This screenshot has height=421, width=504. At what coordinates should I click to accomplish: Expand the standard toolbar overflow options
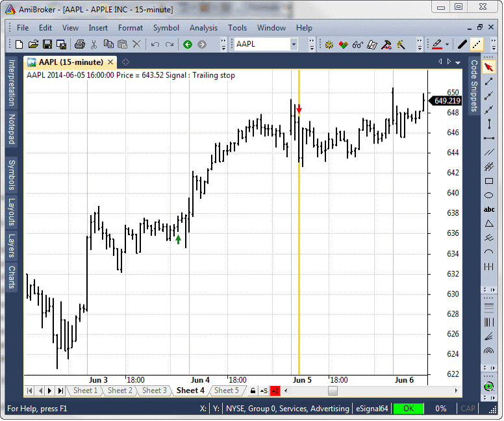tap(223, 44)
